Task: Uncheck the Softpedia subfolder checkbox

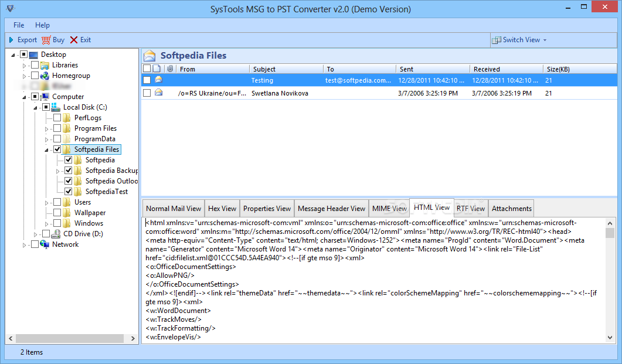Action: (68, 160)
